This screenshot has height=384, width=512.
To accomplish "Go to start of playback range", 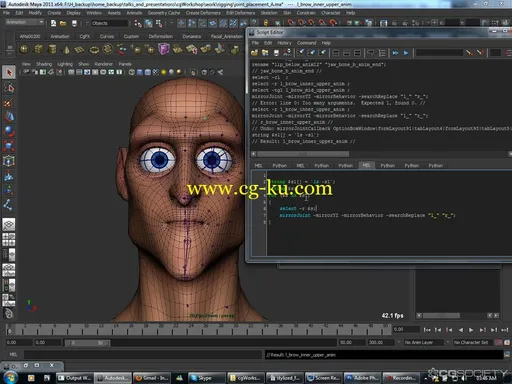I will [x=427, y=330].
